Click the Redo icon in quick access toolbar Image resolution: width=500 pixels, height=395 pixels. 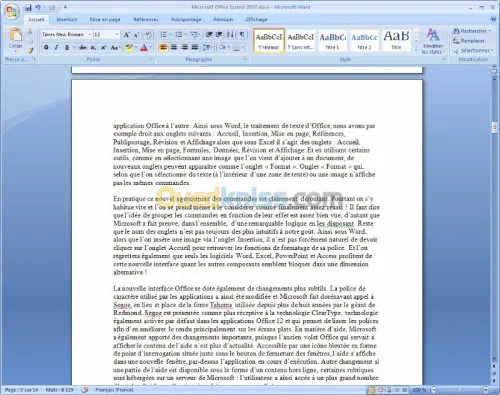pos(52,7)
